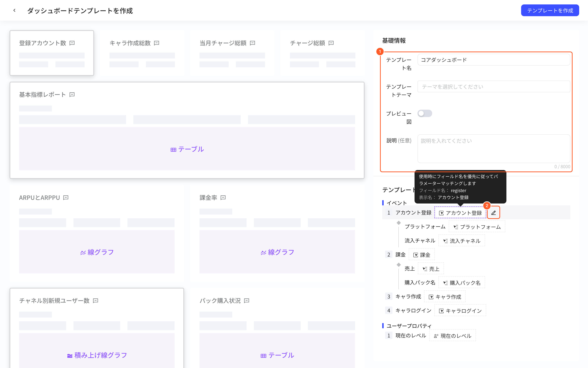Viewport: 588px width, 368px height.
Task: Select the キャラ作成総数 card
Action: coord(142,53)
